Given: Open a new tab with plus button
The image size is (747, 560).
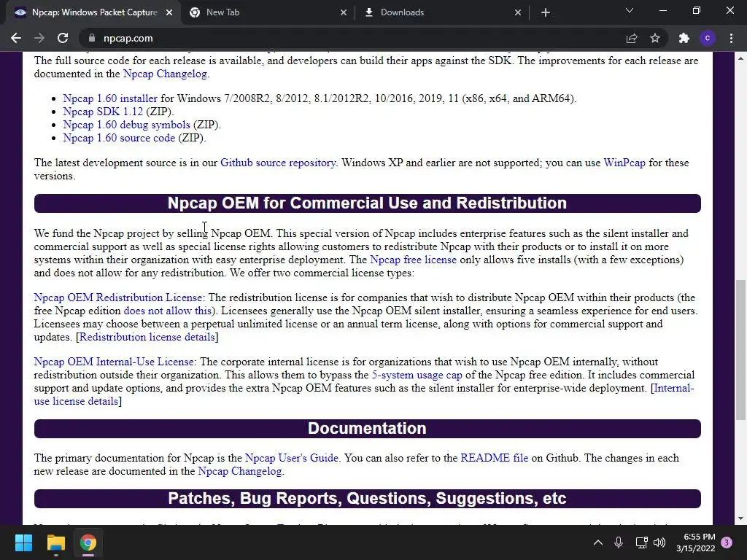Looking at the screenshot, I should click(x=546, y=12).
